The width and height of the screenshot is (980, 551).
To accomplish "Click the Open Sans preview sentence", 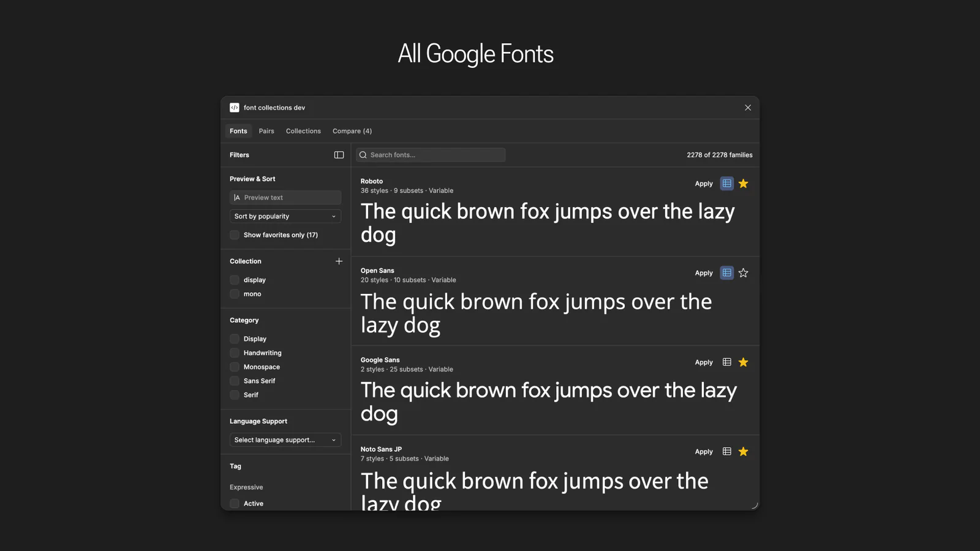I will [537, 313].
